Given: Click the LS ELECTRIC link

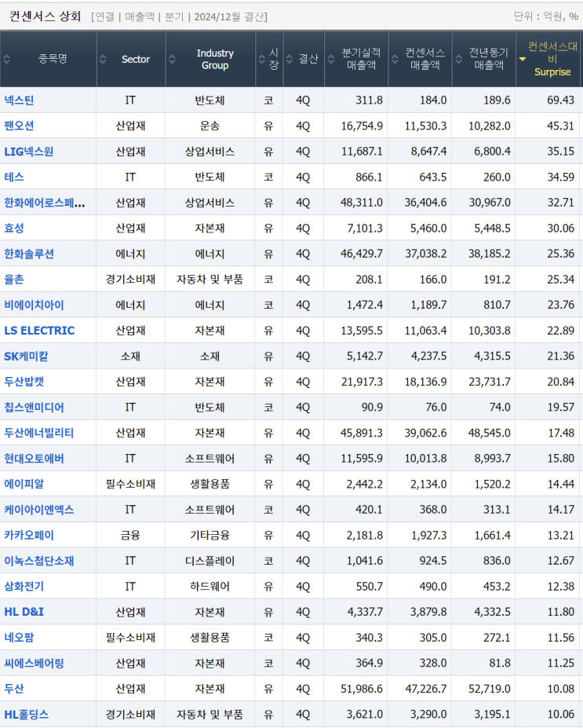Looking at the screenshot, I should (x=39, y=331).
